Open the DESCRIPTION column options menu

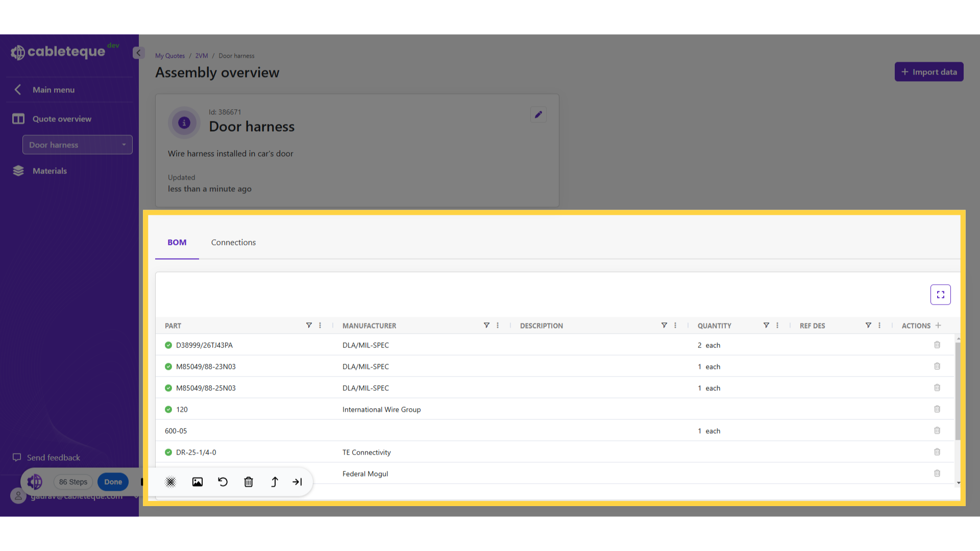click(675, 325)
